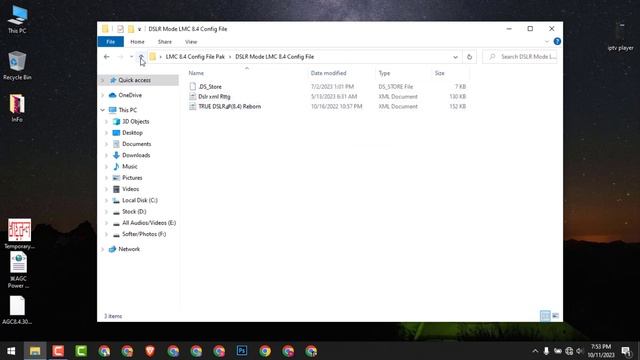Open Videos folder in sidebar
Viewport: 640px width, 360px height.
(x=130, y=189)
